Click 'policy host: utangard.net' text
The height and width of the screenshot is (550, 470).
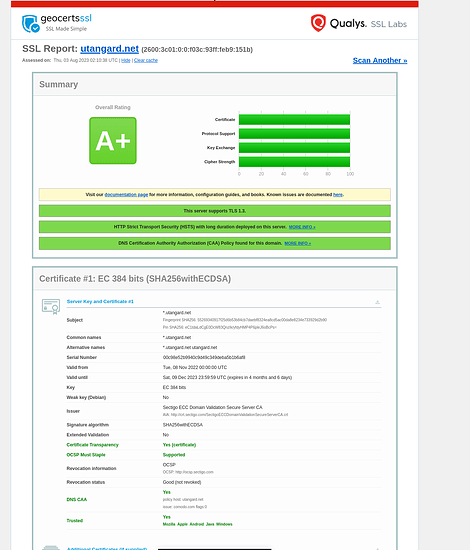pyautogui.click(x=183, y=499)
